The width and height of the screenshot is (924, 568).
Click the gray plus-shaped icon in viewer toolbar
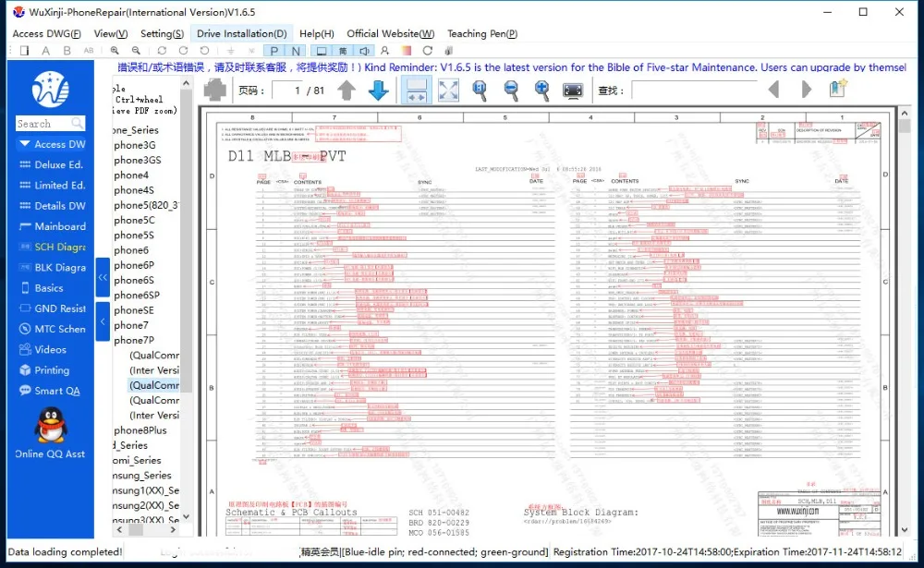tap(214, 91)
